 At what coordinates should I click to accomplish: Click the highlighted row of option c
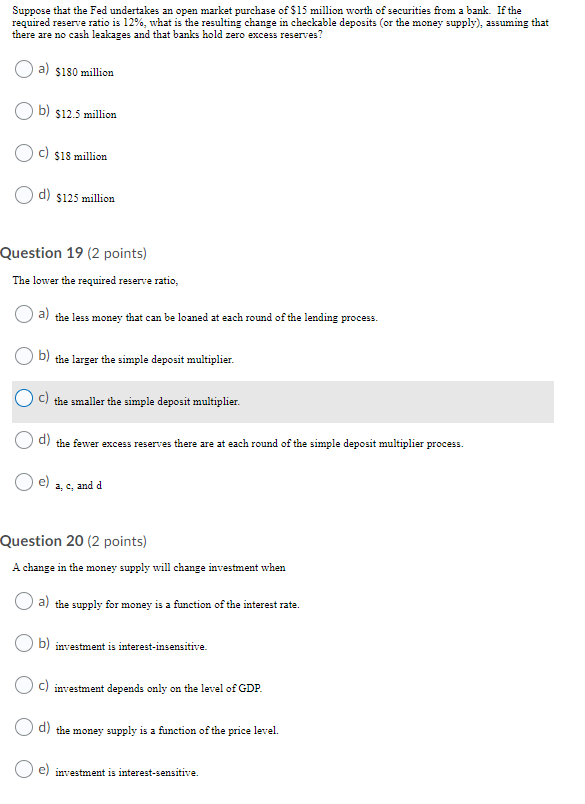(283, 402)
